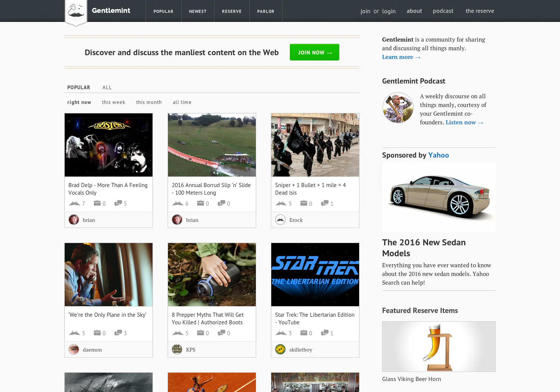Screen dimensions: 560x392
Task: Click the sedan car advertisement image
Action: tap(439, 197)
